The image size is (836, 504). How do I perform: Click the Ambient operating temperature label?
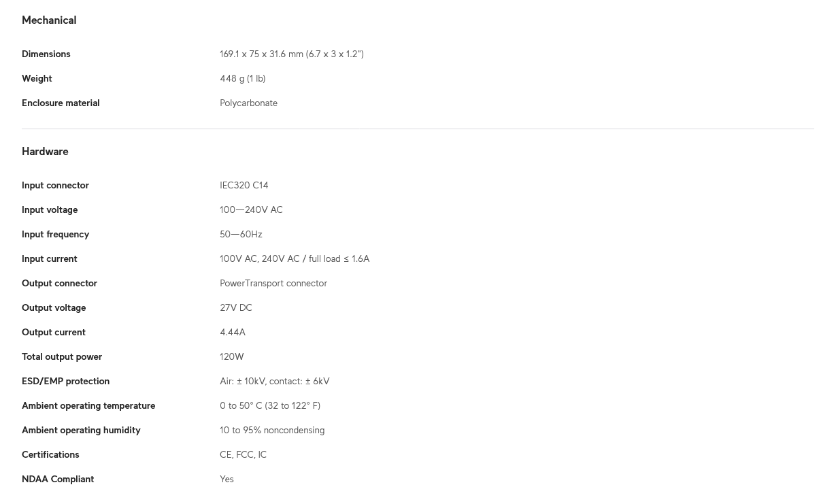(x=88, y=406)
